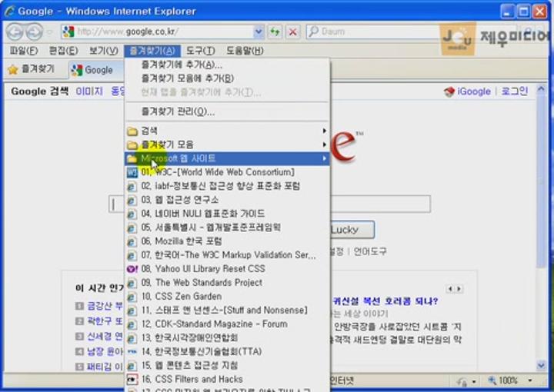Open 07. 한국어-The W3C Markup Validation favorite
Image resolution: width=554 pixels, height=392 pixels.
click(229, 255)
